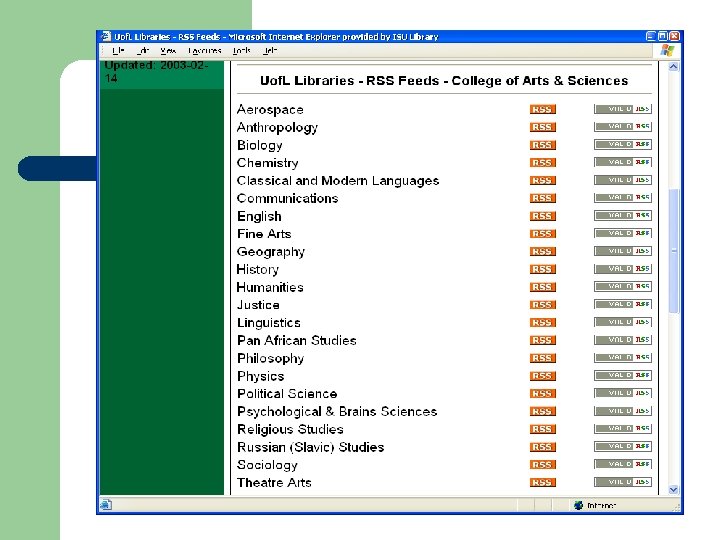Click the Geography subject text
The height and width of the screenshot is (540, 720).
270,252
